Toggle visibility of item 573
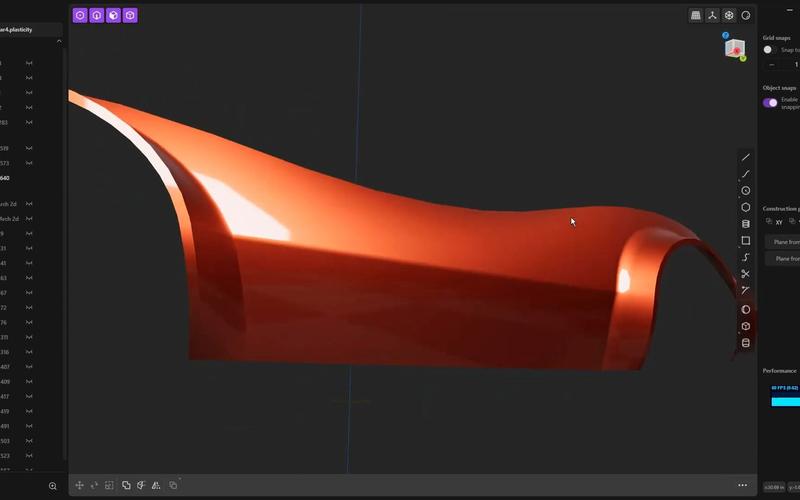 [x=29, y=163]
